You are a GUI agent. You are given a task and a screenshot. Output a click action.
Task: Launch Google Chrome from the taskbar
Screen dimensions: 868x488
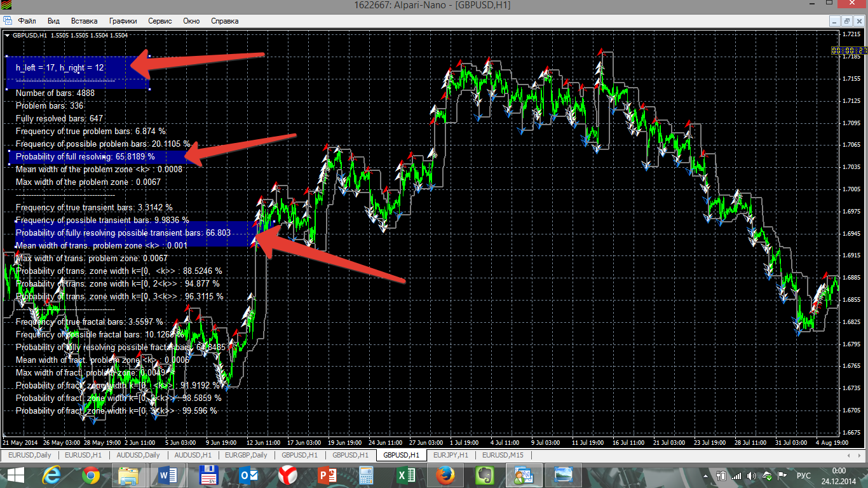pos(91,475)
